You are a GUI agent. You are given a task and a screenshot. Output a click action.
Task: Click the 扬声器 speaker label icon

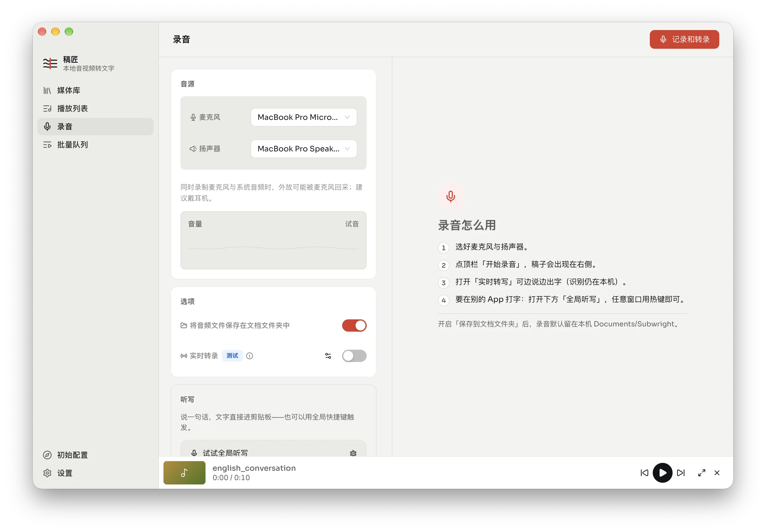[x=193, y=148]
